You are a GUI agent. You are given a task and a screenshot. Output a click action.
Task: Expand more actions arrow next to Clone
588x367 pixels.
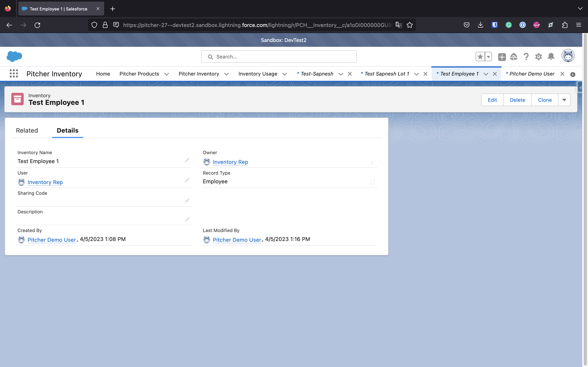point(564,100)
